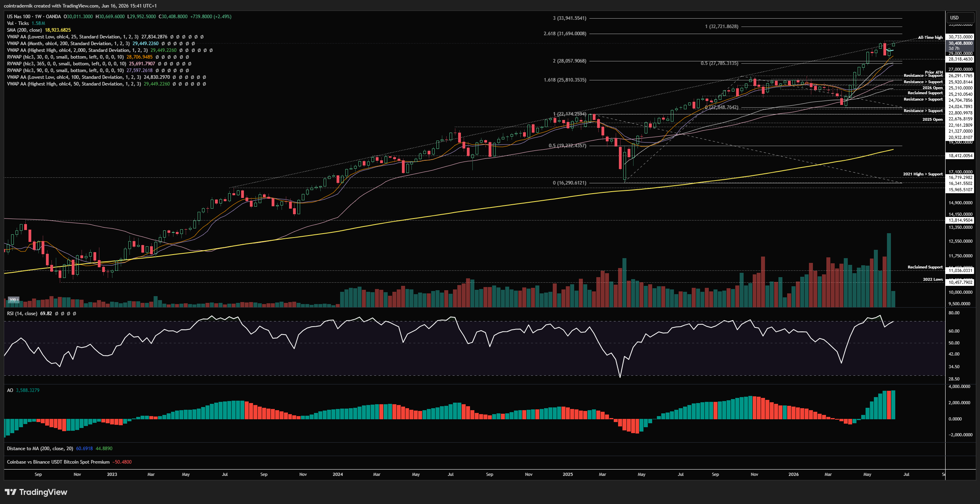Click the SMA value 18,923.6825
Viewport: 980px width, 504px height.
pos(58,30)
